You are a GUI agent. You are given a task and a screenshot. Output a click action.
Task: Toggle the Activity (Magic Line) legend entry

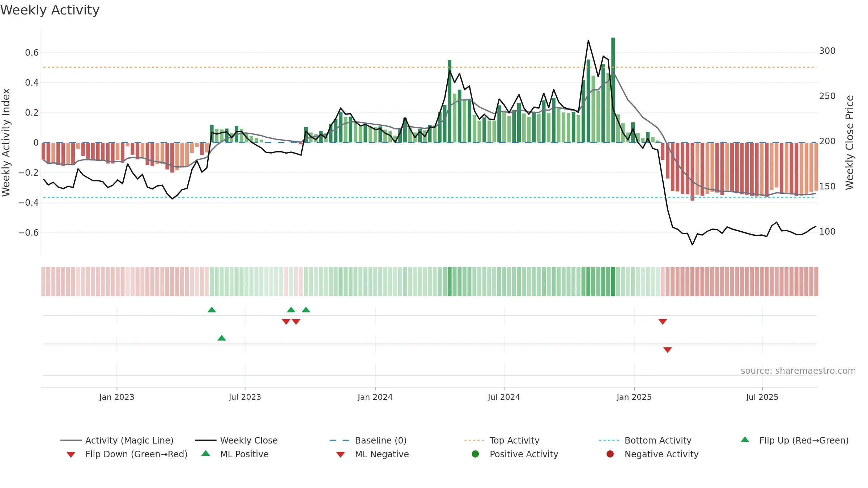[x=117, y=440]
